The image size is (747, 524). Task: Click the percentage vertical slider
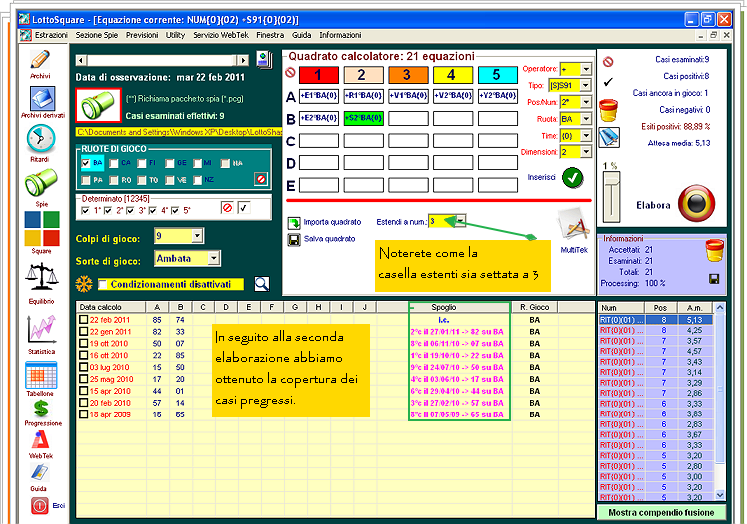(611, 197)
